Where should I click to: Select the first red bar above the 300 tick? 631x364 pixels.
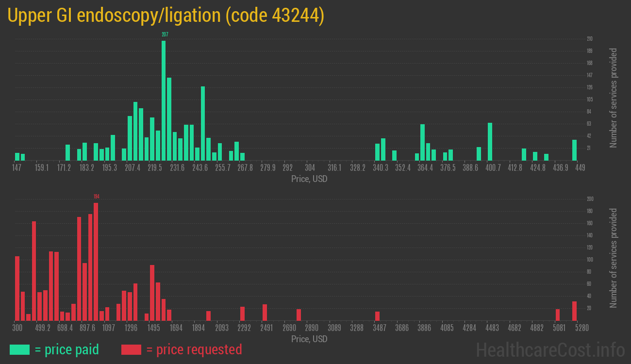17,288
